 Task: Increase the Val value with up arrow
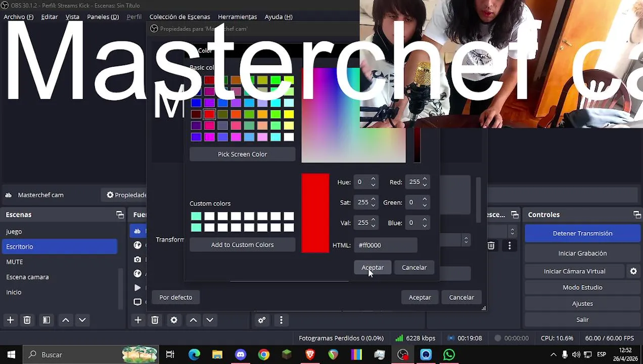point(373,220)
